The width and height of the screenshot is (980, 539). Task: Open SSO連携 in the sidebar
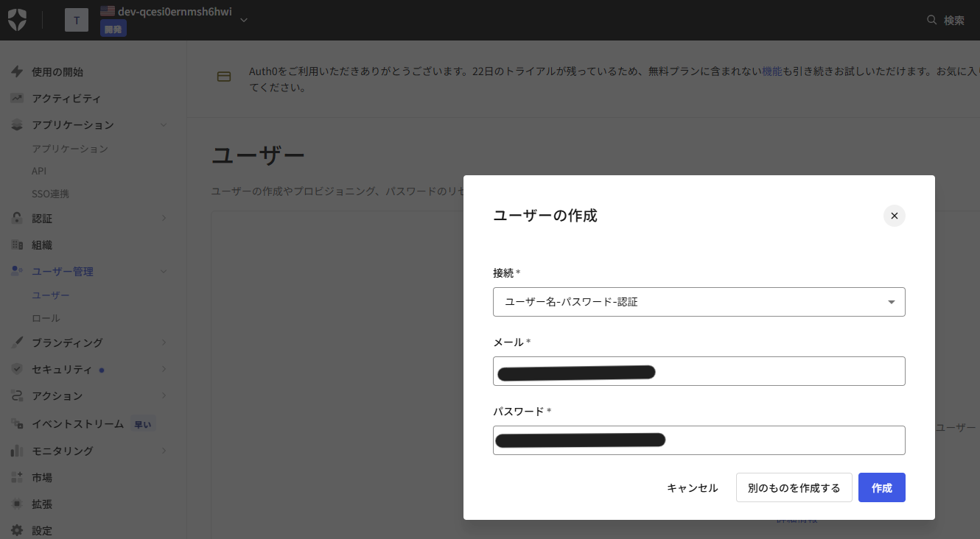click(x=50, y=194)
